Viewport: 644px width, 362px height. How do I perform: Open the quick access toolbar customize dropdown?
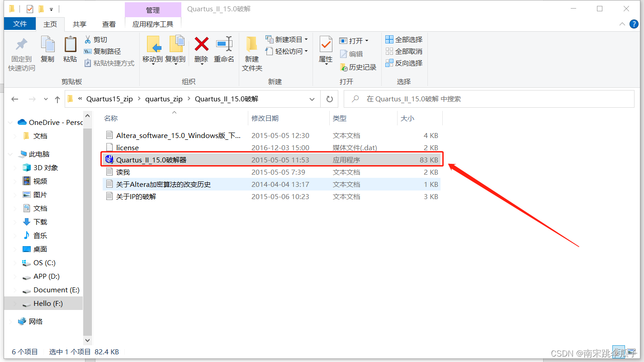[51, 9]
